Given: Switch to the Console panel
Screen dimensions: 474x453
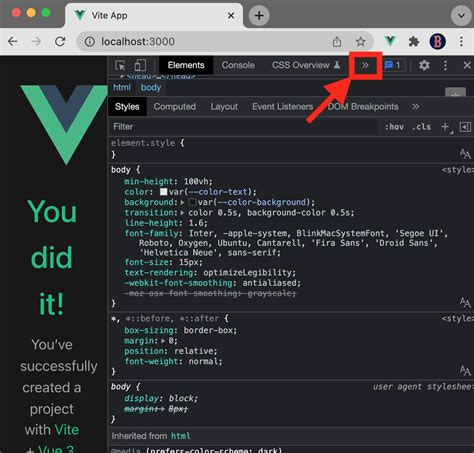Looking at the screenshot, I should pos(238,65).
